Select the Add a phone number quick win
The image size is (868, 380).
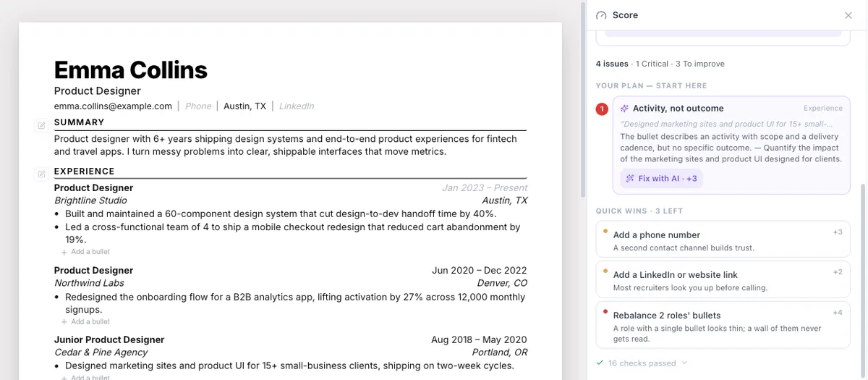click(x=723, y=240)
